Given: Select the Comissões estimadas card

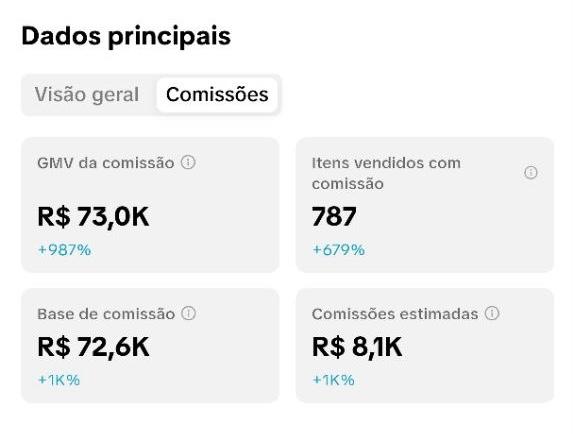Looking at the screenshot, I should point(425,346).
